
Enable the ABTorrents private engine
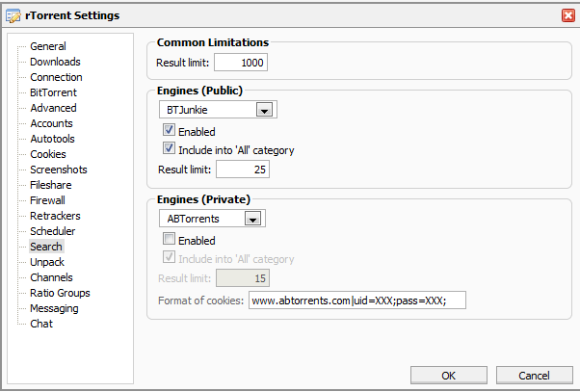169,240
